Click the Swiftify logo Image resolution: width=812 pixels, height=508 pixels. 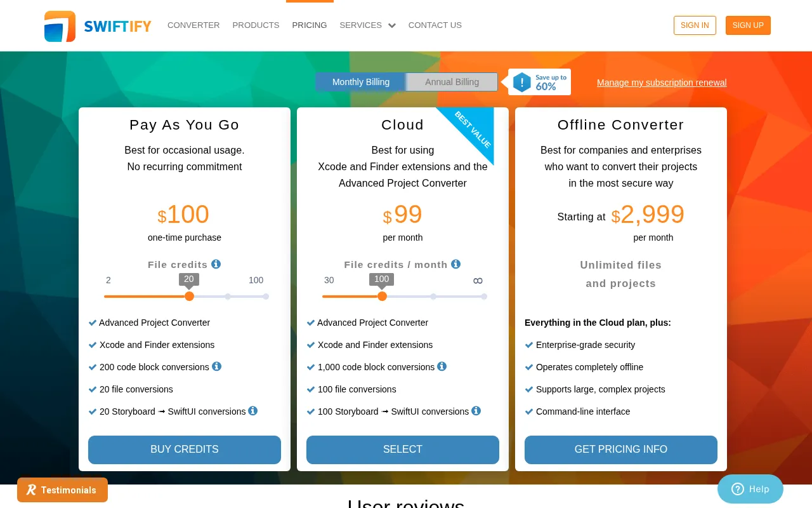(98, 26)
